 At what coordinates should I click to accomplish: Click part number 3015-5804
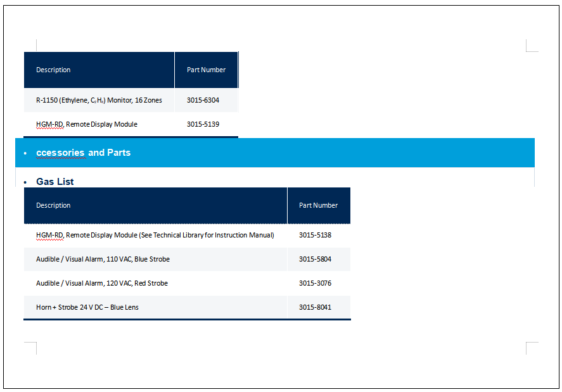[x=316, y=259]
